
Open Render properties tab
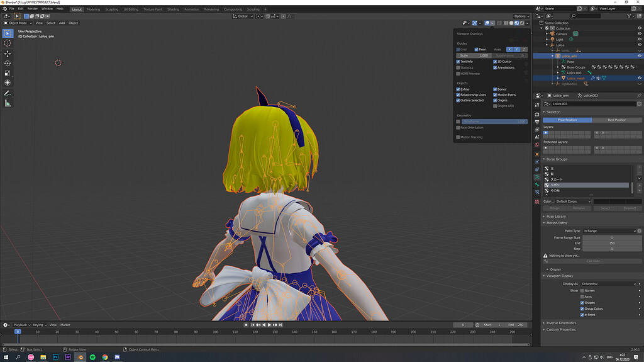click(537, 114)
